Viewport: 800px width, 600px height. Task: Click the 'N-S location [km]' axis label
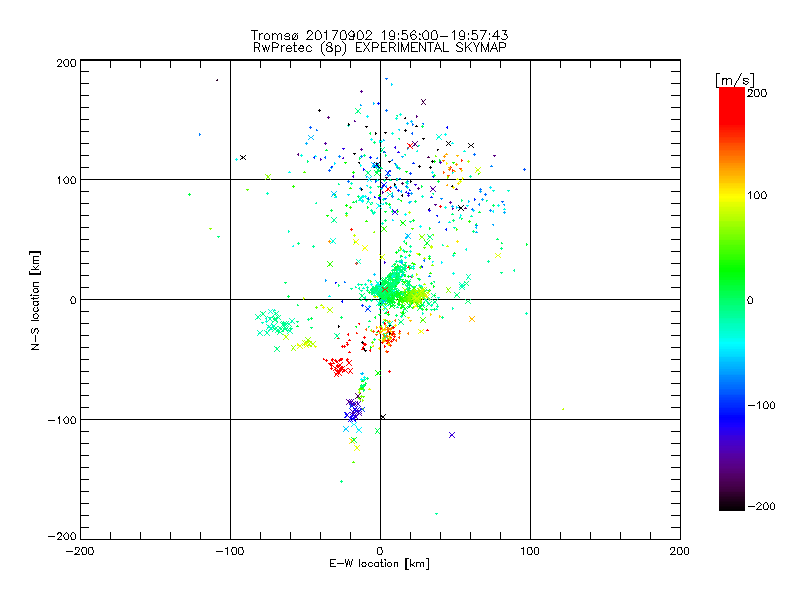(x=35, y=301)
